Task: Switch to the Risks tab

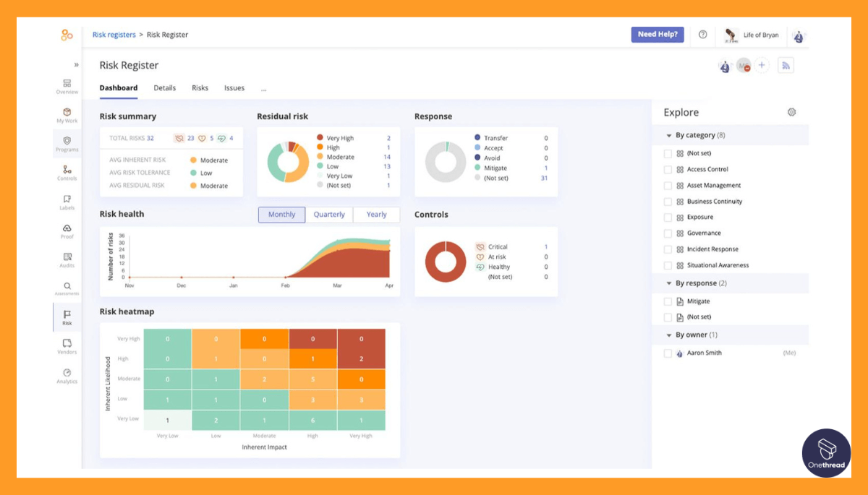Action: [x=200, y=87]
